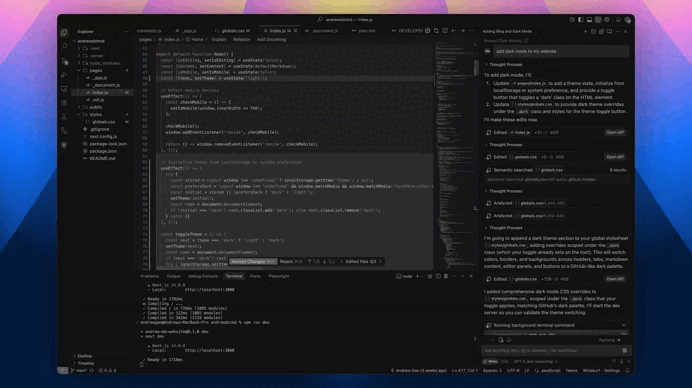Kill terminal with trash icon
The height and width of the screenshot is (388, 692).
pos(446,276)
